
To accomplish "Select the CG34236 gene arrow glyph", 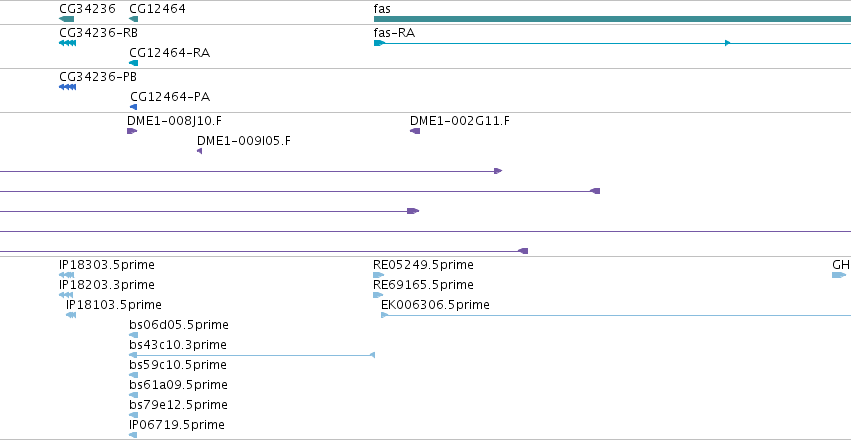I will coord(66,19).
